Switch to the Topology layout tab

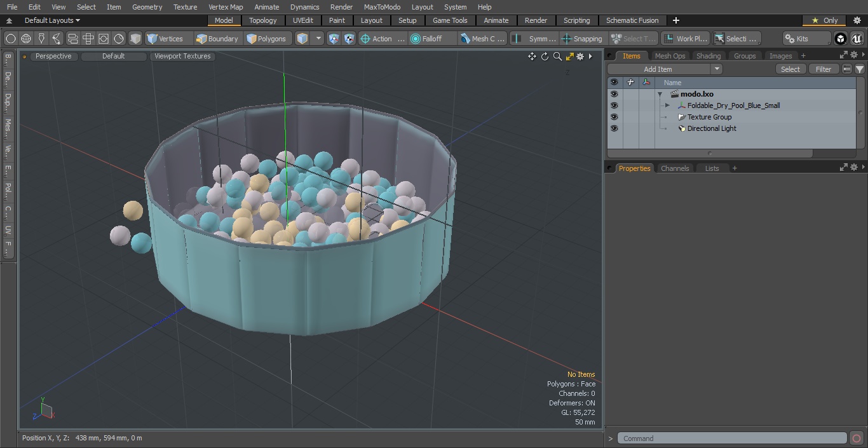(x=263, y=20)
